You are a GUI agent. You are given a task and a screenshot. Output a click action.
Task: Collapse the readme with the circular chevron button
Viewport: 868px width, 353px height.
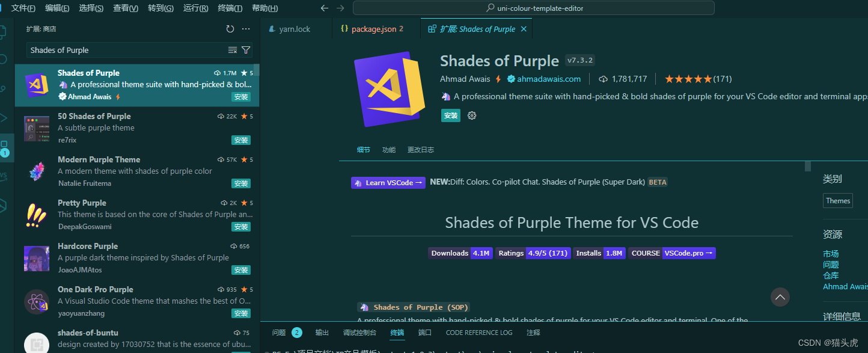(x=780, y=296)
